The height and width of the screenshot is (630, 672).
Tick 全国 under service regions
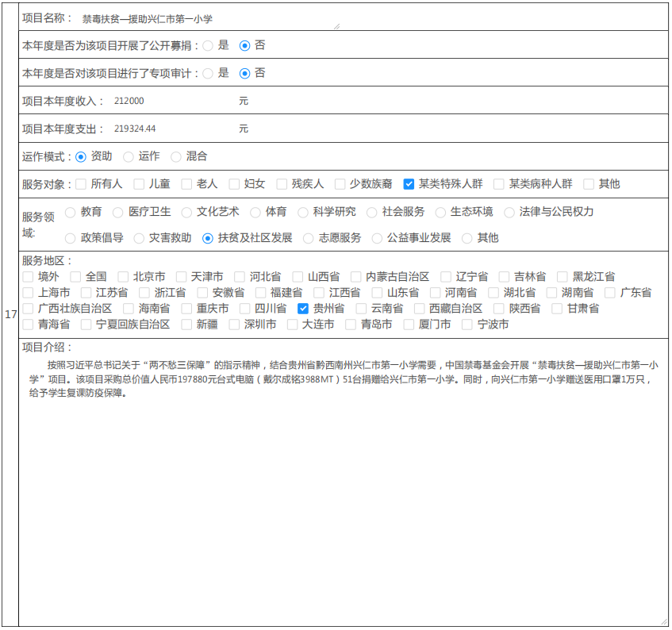(x=75, y=277)
